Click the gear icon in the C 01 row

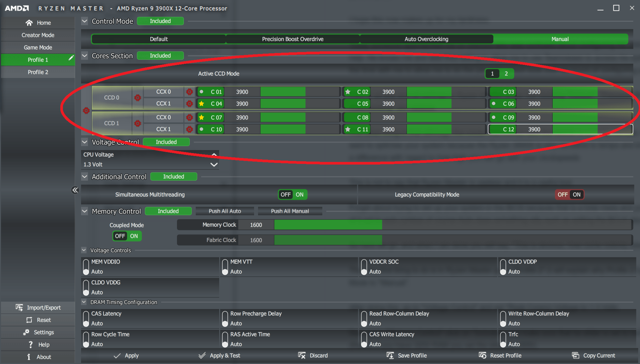tap(189, 92)
